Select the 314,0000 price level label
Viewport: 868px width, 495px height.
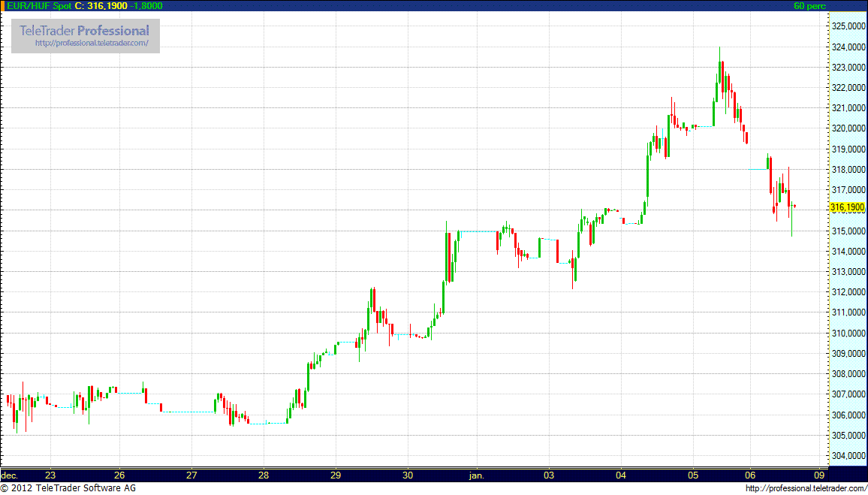coord(848,252)
